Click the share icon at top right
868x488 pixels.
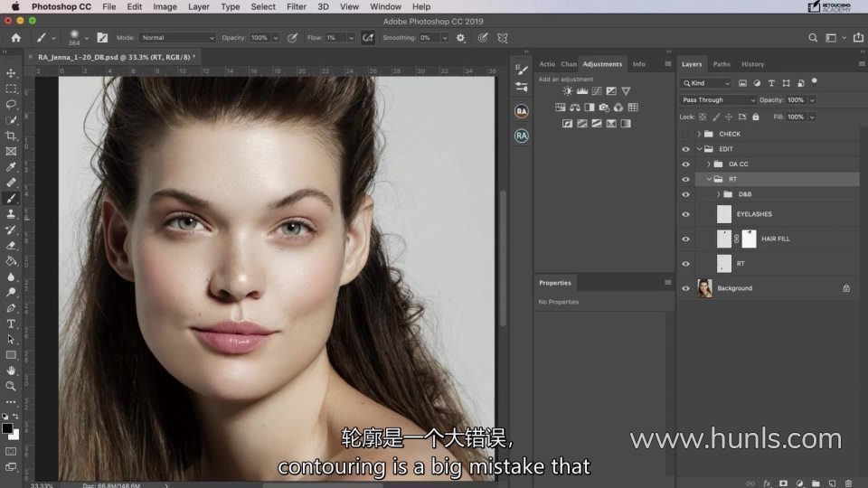[x=858, y=38]
